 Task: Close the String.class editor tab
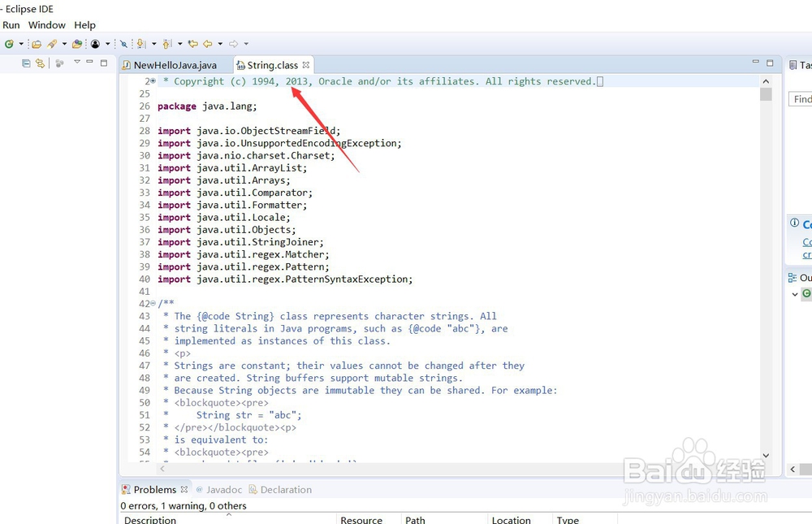[306, 65]
